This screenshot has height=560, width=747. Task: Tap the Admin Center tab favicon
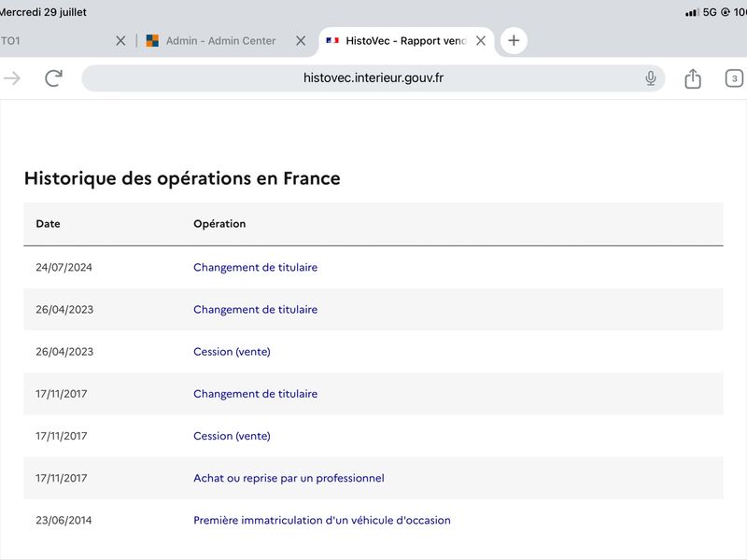point(152,41)
